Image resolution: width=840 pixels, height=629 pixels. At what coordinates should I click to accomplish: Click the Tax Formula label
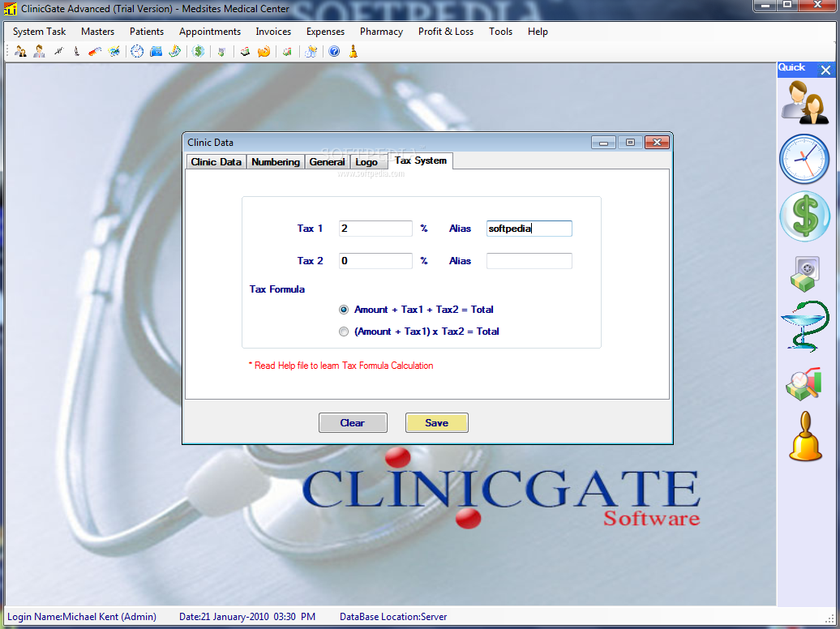click(277, 289)
